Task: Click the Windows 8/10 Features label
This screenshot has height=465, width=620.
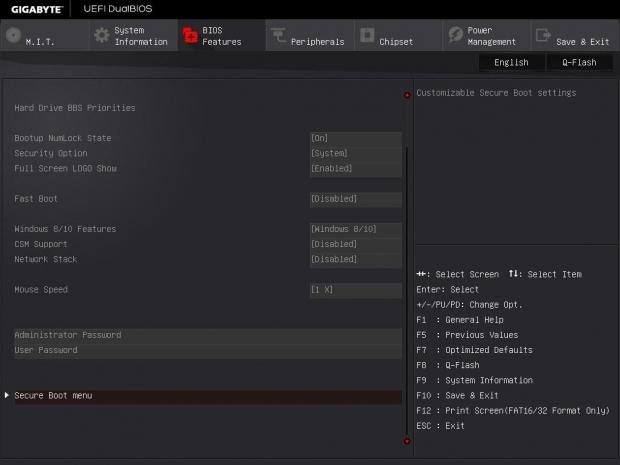Action: (65, 229)
